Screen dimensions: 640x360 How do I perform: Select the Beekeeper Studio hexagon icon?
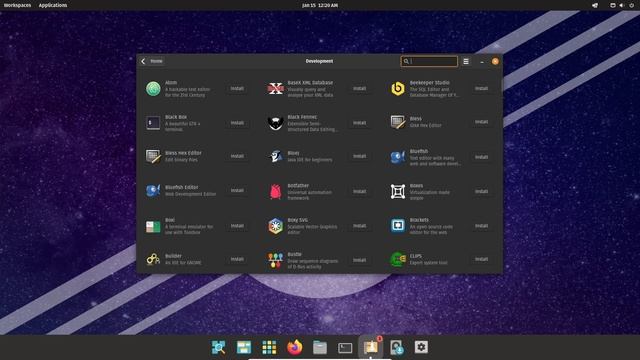pyautogui.click(x=398, y=89)
